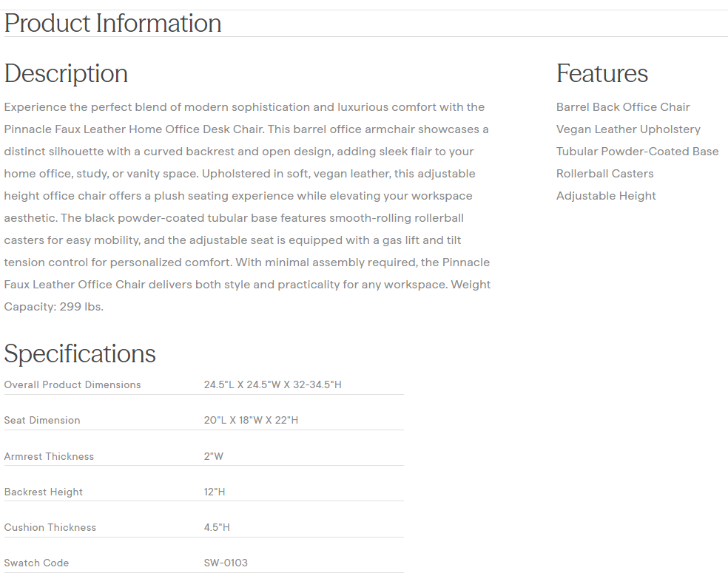Click the Description section heading
The height and width of the screenshot is (573, 728).
(66, 74)
